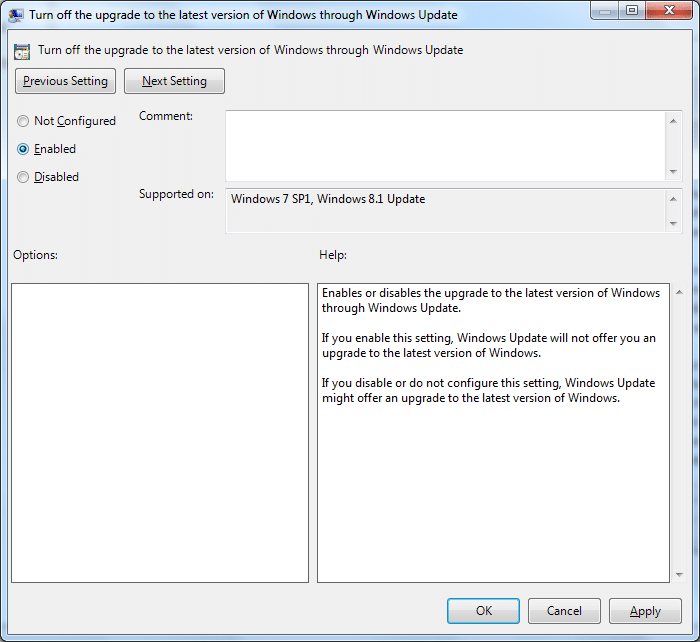The image size is (700, 642).
Task: Go to Previous Setting
Action: click(65, 81)
